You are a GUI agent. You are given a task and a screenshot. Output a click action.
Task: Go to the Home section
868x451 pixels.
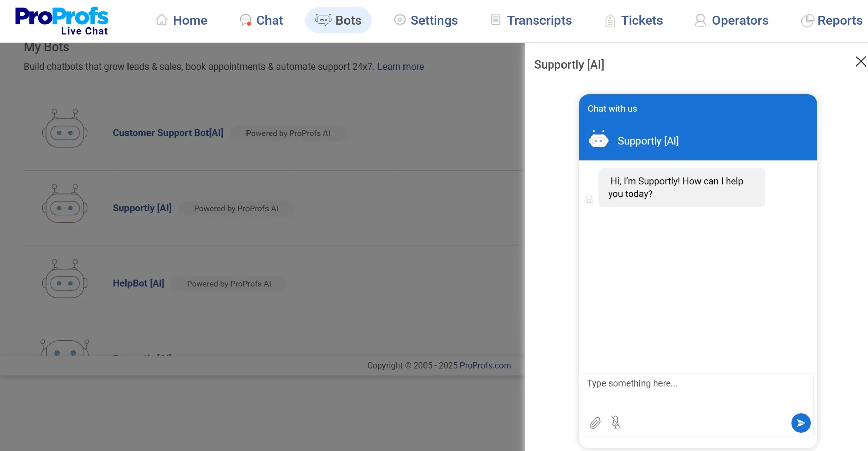[182, 20]
